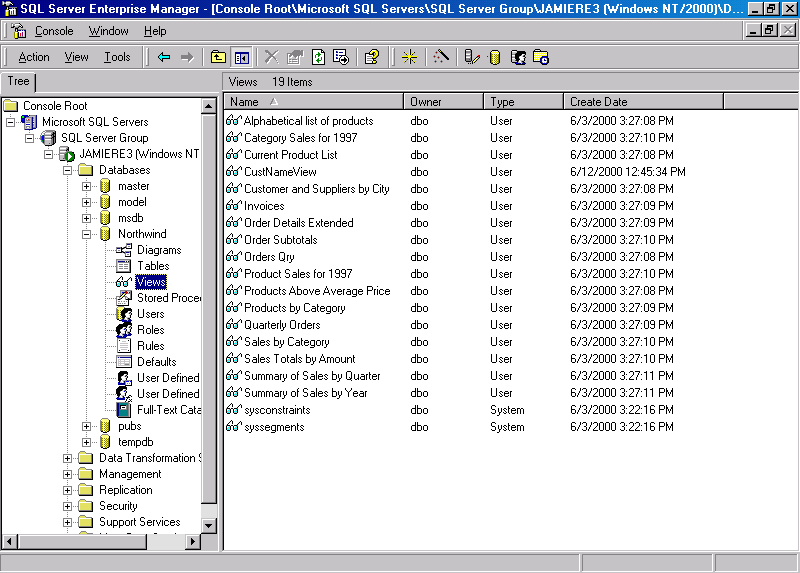Collapse the Microsoft SQL Servers node
The width and height of the screenshot is (800, 573).
pyautogui.click(x=10, y=122)
